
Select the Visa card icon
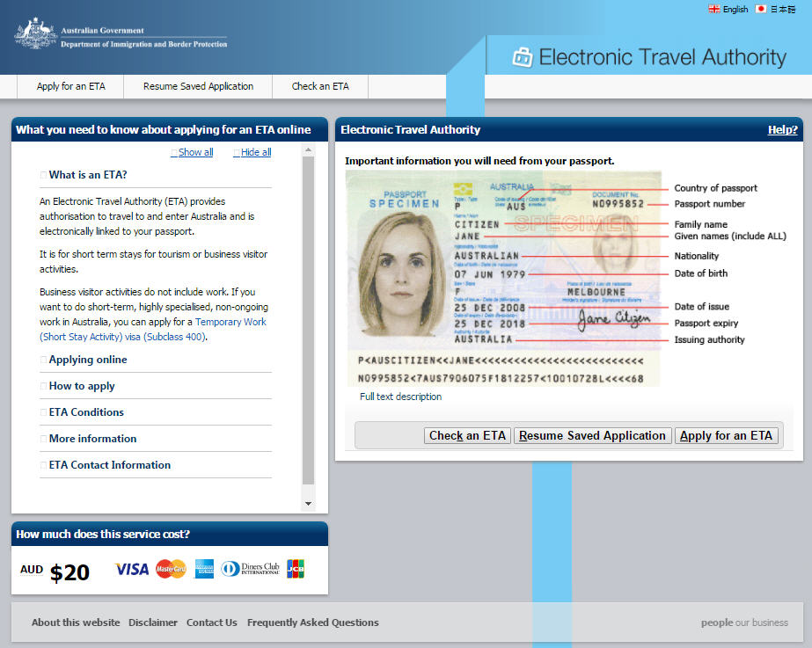[131, 569]
